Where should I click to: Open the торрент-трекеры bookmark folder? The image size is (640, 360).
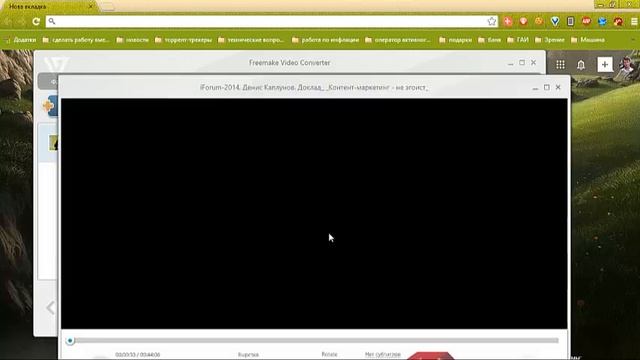(x=183, y=40)
